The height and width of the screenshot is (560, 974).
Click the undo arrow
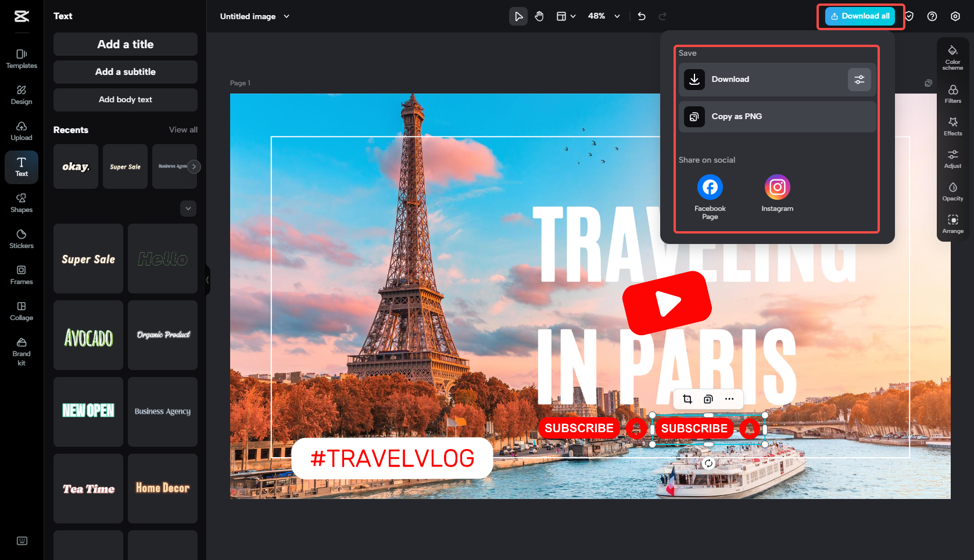coord(642,16)
